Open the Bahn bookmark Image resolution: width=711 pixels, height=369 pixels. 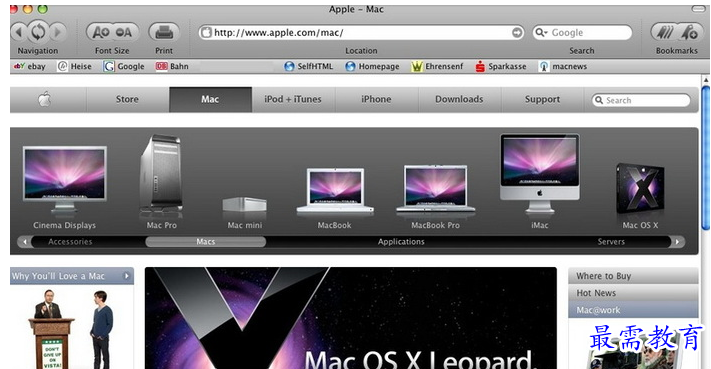(172, 66)
